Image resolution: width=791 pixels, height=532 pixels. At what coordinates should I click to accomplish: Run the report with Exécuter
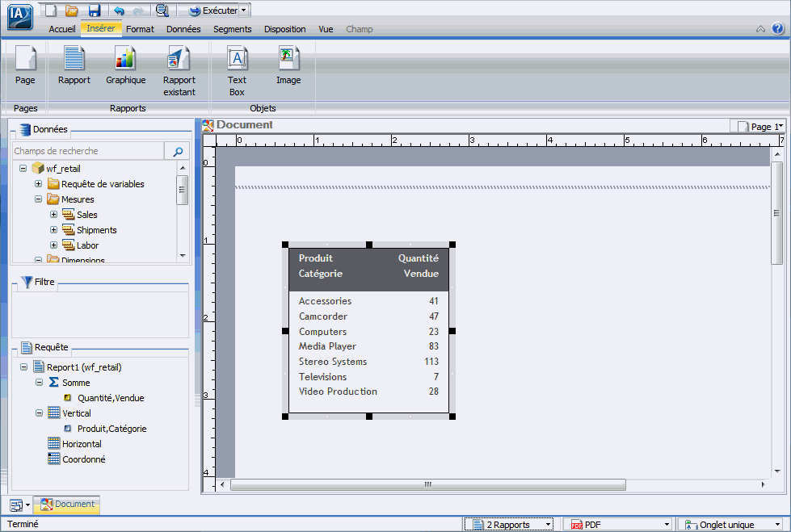(212, 10)
